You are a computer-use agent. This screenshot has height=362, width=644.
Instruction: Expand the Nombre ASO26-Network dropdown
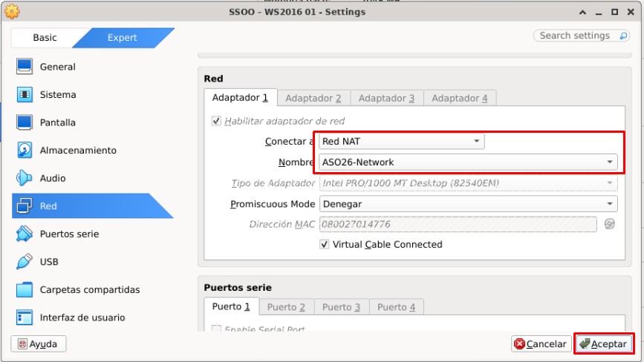point(468,162)
